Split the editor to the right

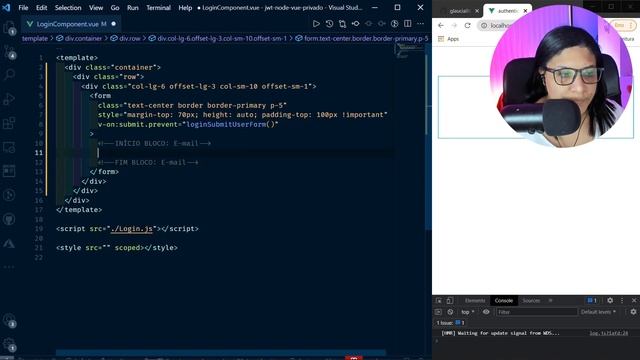click(x=407, y=24)
